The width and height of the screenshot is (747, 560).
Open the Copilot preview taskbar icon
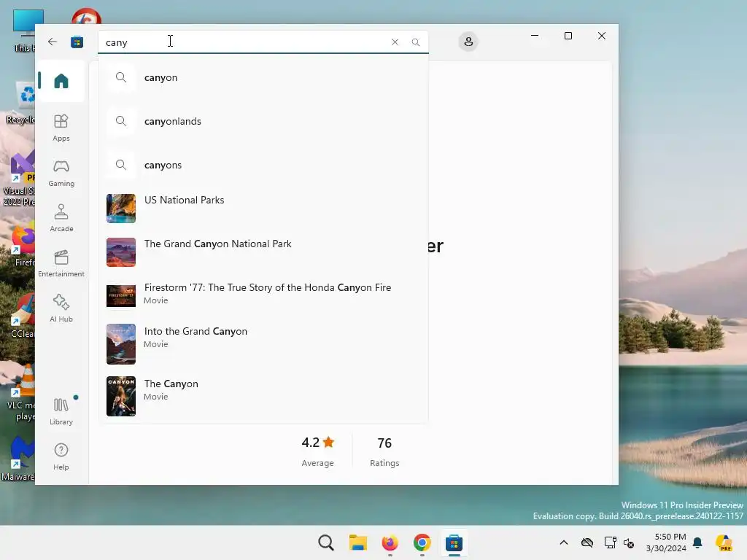point(724,542)
